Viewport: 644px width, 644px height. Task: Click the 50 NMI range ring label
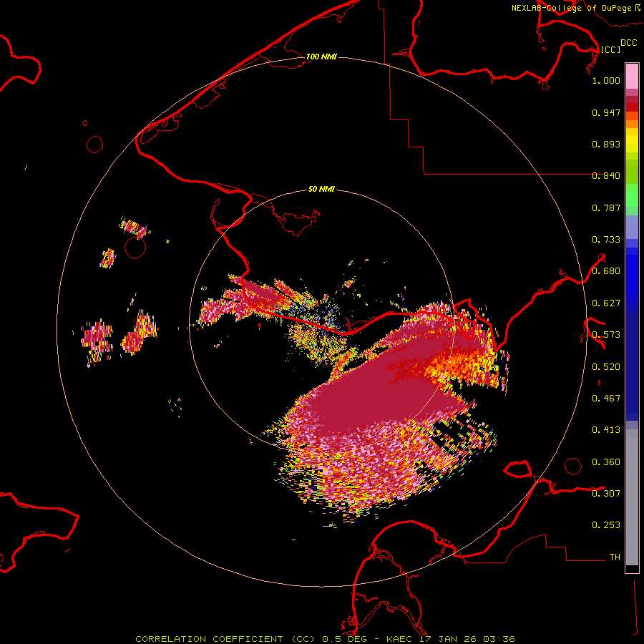pyautogui.click(x=321, y=190)
